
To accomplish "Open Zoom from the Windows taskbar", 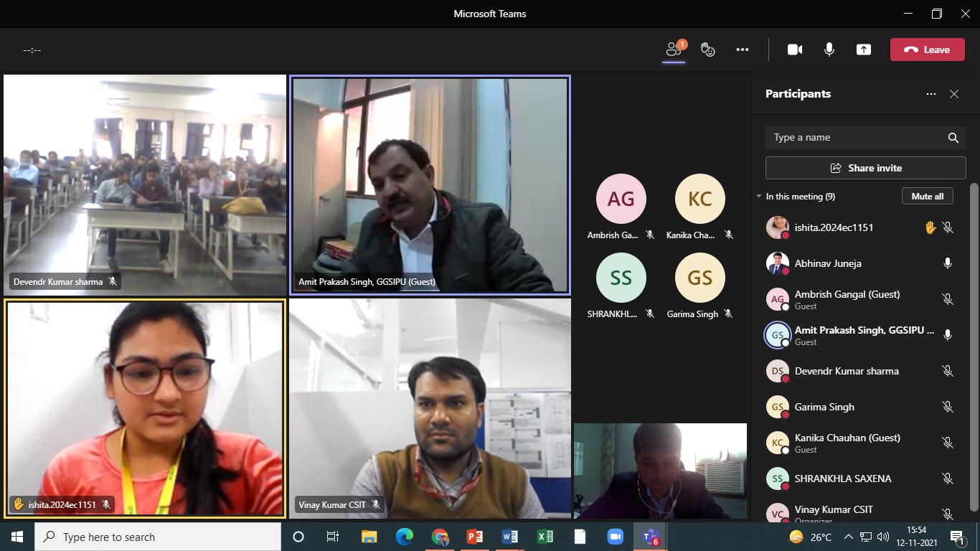I will coord(615,537).
